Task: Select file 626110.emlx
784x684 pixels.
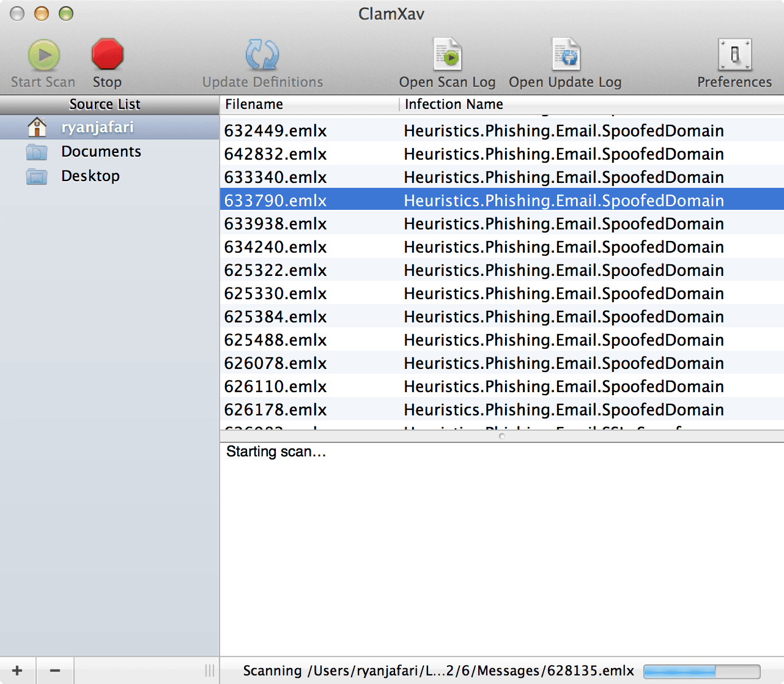Action: coord(275,387)
